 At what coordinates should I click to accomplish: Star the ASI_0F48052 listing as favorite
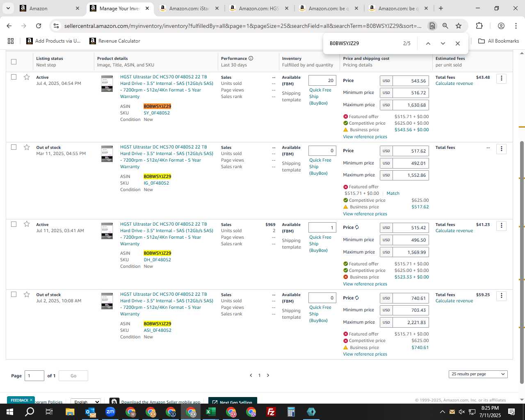27,294
